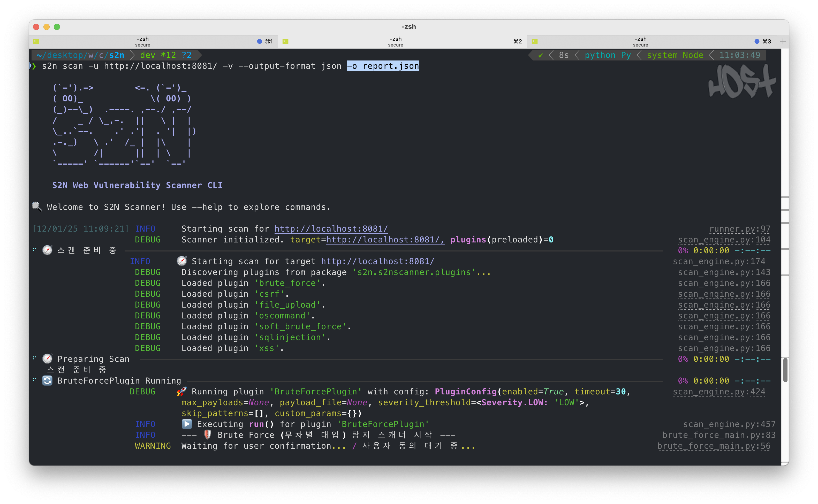This screenshot has height=504, width=818.
Task: Click the play icon before 'Executing run()'
Action: (187, 424)
